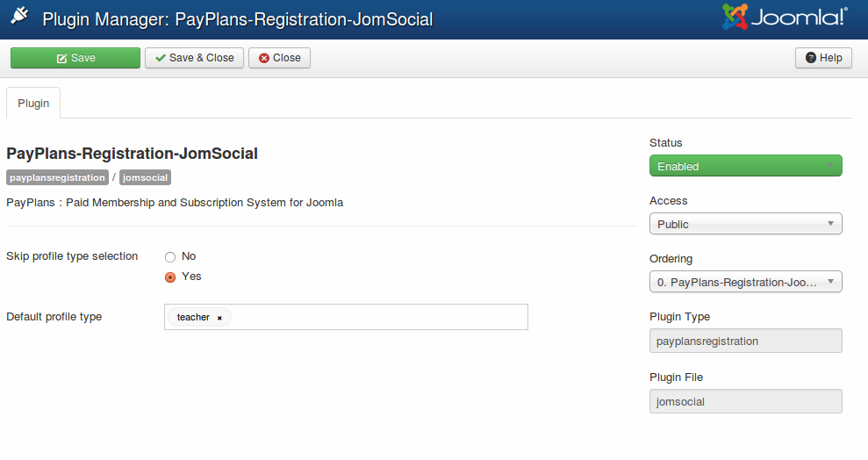Remove the teacher tag with its x
The image size is (868, 460).
(x=219, y=318)
